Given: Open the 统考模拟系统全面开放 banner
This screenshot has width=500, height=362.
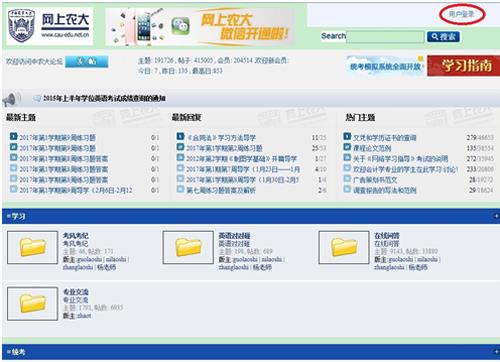Looking at the screenshot, I should 385,66.
